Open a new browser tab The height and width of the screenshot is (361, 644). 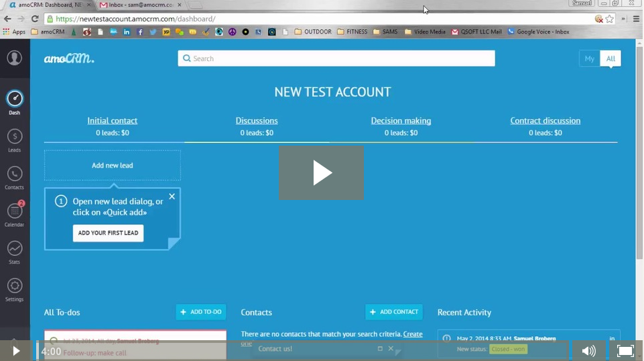coord(196,5)
